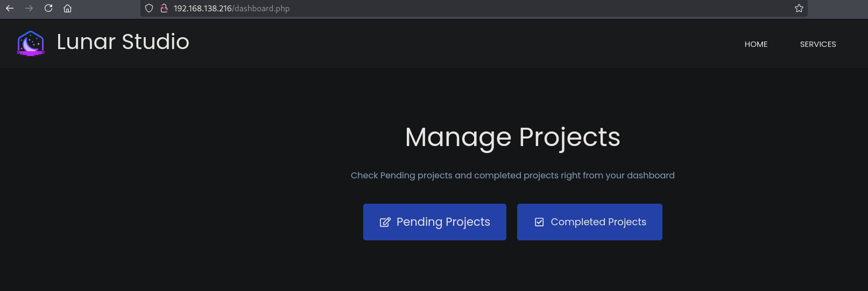
Task: Click the Lunar Studio moon logo
Action: (x=31, y=43)
